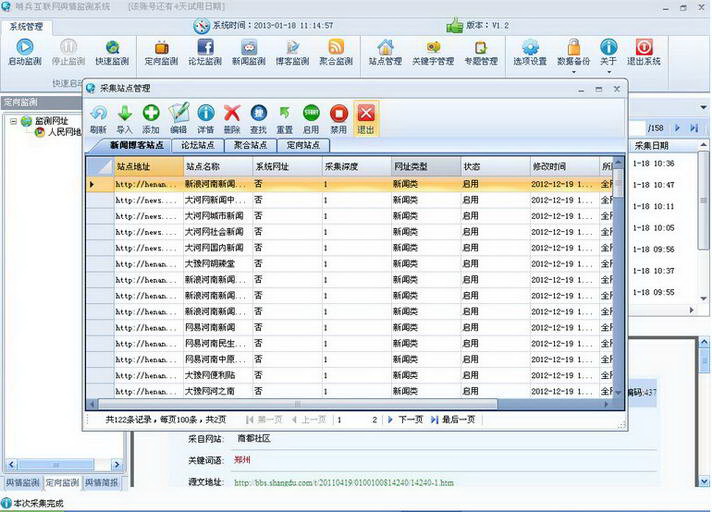Select row 大河网城市新闻

[350, 216]
